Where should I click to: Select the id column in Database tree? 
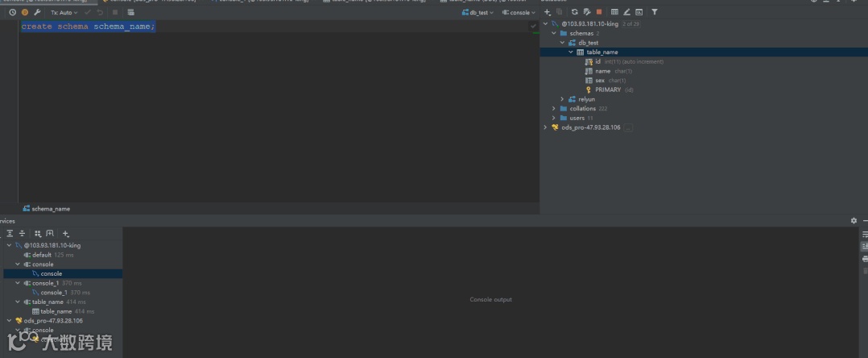tap(624, 61)
